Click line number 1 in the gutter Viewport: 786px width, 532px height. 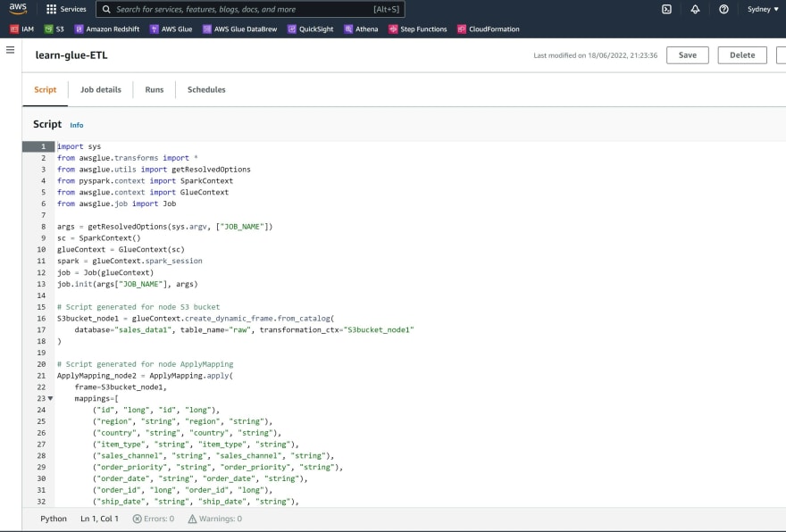pyautogui.click(x=43, y=146)
